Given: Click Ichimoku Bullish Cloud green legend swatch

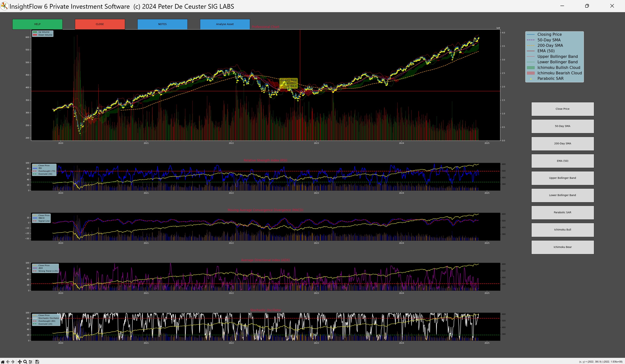Looking at the screenshot, I should pyautogui.click(x=531, y=68).
